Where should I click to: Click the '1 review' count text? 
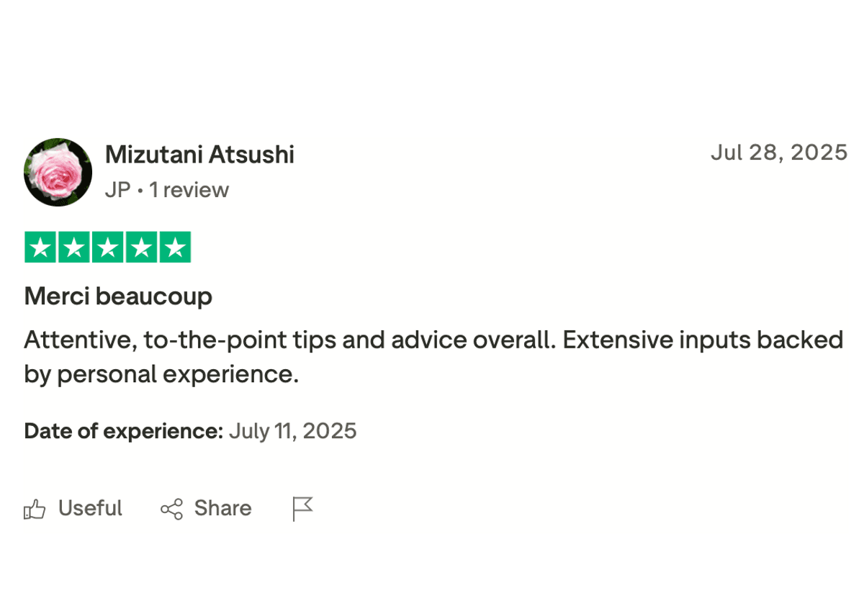coord(189,190)
